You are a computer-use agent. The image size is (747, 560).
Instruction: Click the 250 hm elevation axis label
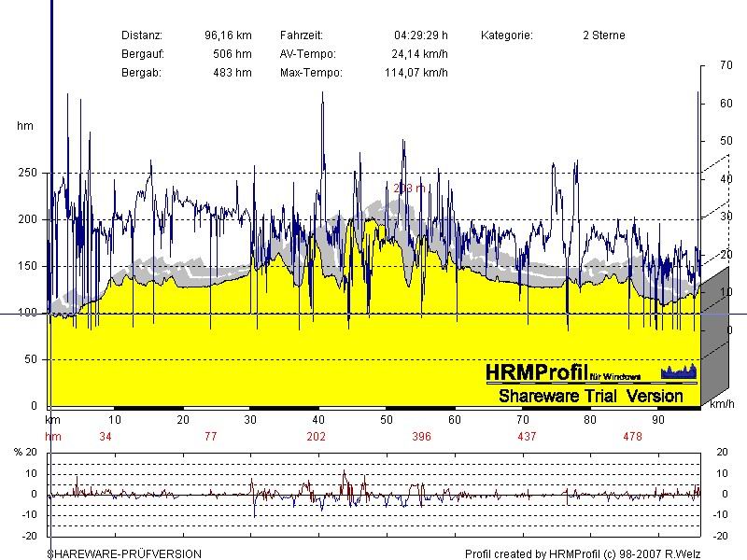coord(27,174)
